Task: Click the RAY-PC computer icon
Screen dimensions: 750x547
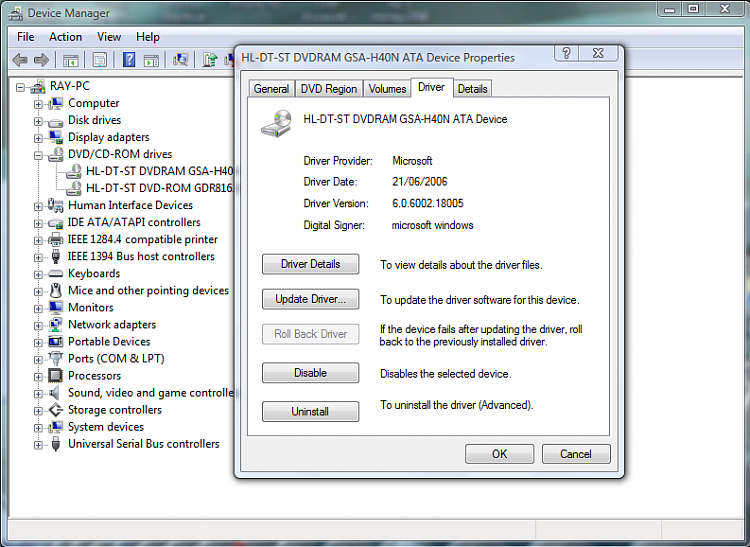Action: tap(38, 86)
